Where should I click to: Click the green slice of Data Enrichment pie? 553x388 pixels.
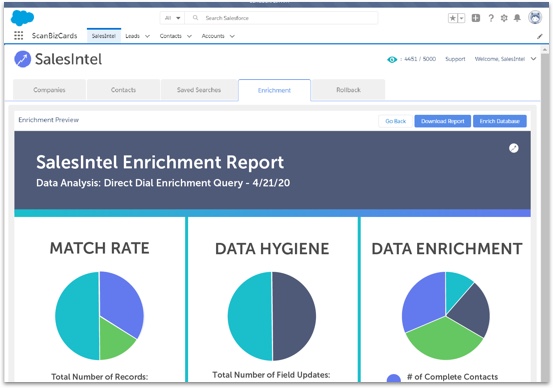coord(444,339)
